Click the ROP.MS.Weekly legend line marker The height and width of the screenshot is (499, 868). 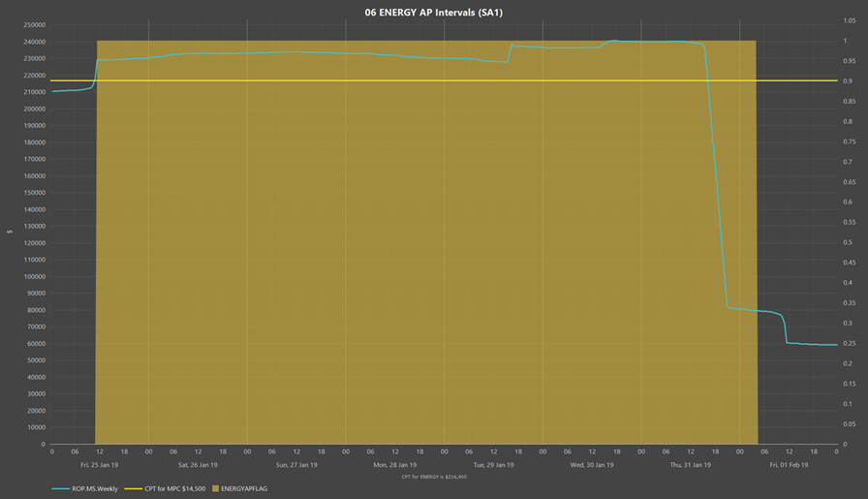click(60, 489)
